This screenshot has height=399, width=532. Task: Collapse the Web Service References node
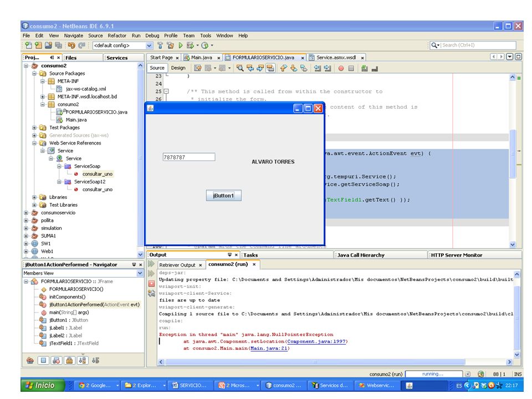tap(34, 143)
